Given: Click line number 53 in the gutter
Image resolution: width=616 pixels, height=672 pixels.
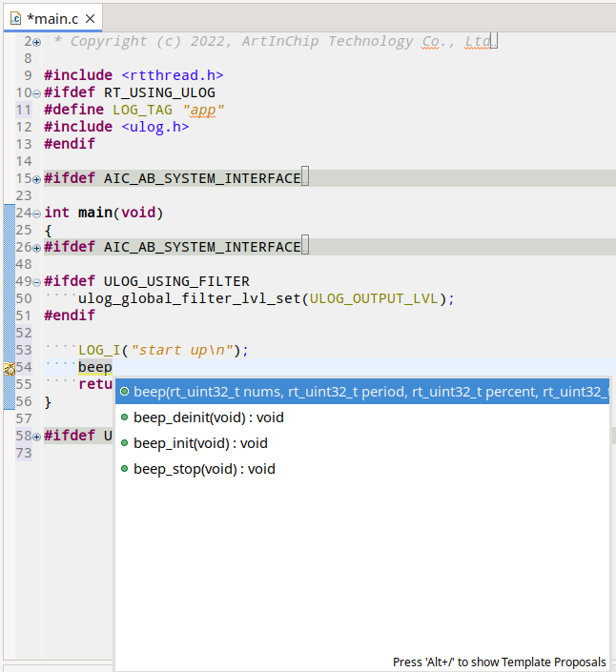Looking at the screenshot, I should pos(24,350).
